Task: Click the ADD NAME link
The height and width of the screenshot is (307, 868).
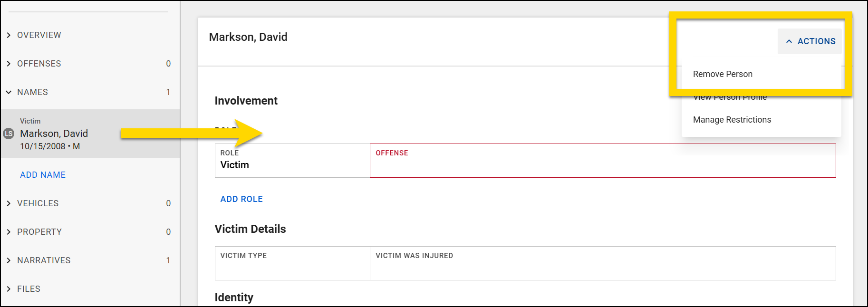Action: click(x=42, y=174)
